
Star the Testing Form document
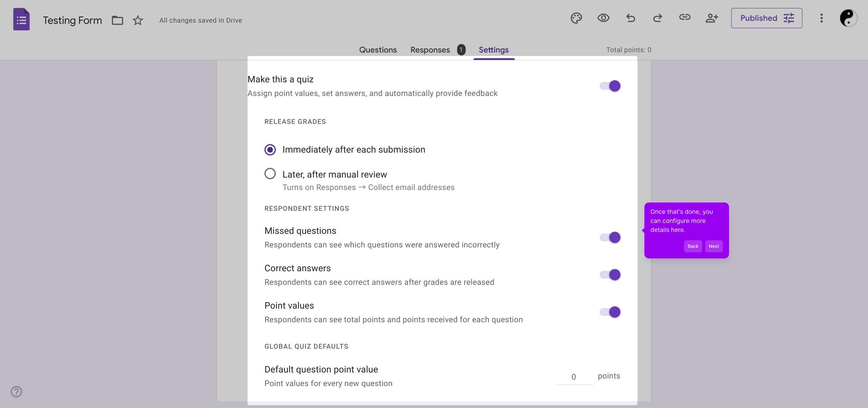coord(138,20)
